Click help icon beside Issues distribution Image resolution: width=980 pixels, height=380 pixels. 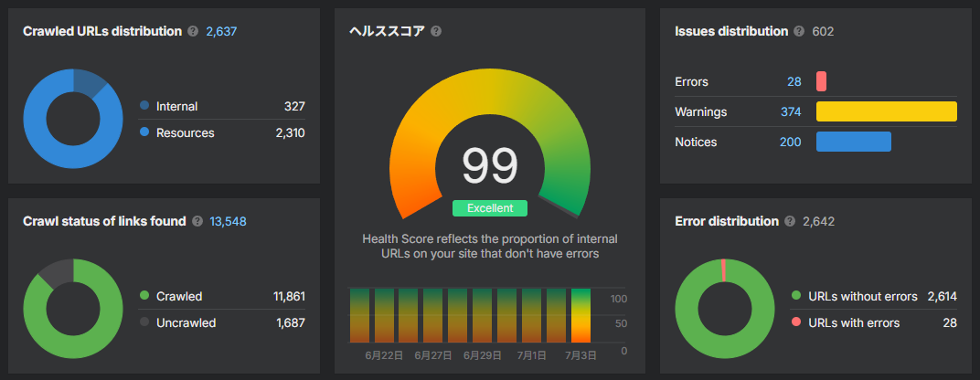pyautogui.click(x=799, y=31)
